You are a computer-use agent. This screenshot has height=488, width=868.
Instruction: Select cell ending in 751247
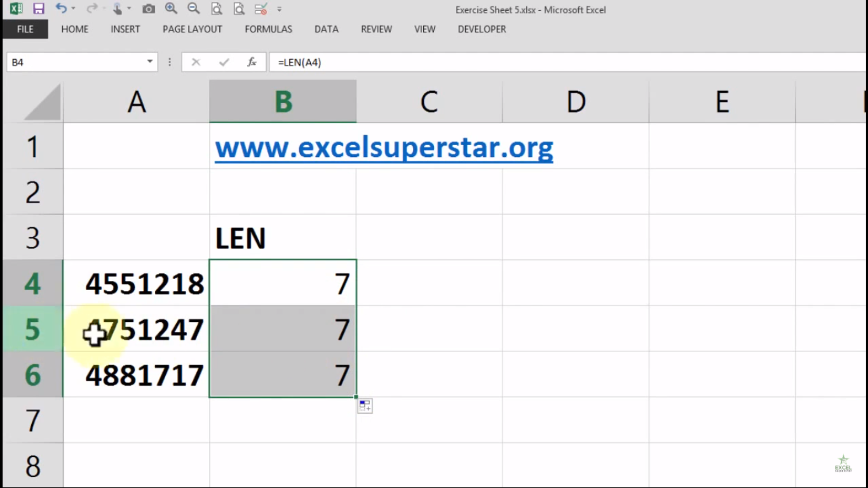[x=137, y=329]
